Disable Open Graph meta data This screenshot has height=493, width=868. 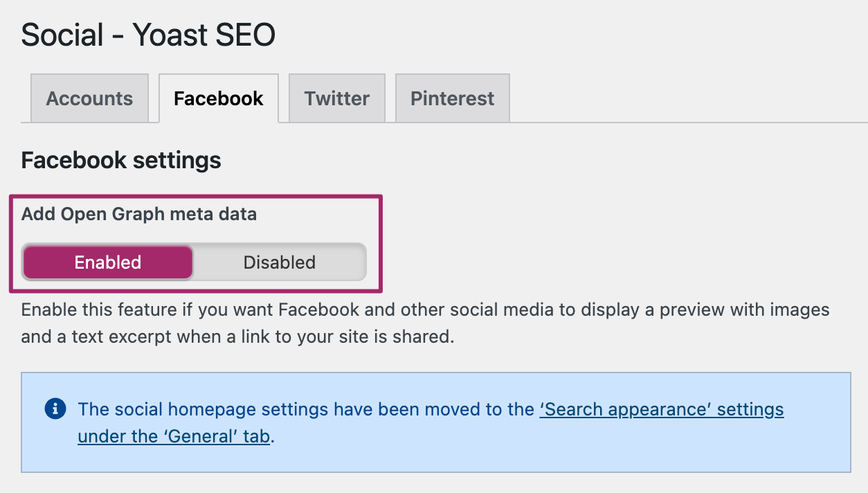[279, 262]
